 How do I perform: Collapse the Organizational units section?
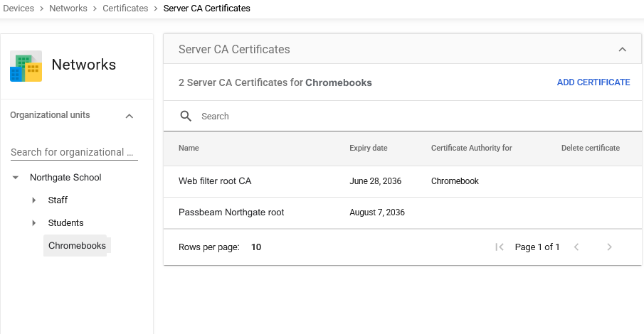pyautogui.click(x=130, y=116)
